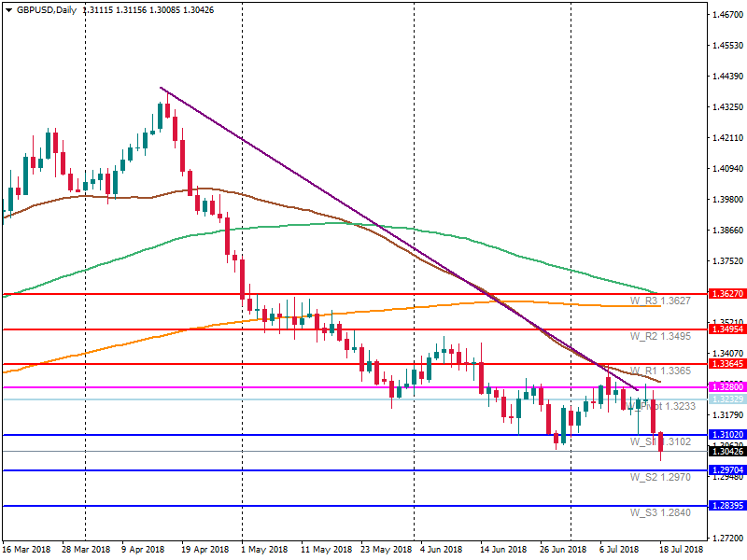Click the GBPUSD,Daily chart title

click(x=48, y=9)
